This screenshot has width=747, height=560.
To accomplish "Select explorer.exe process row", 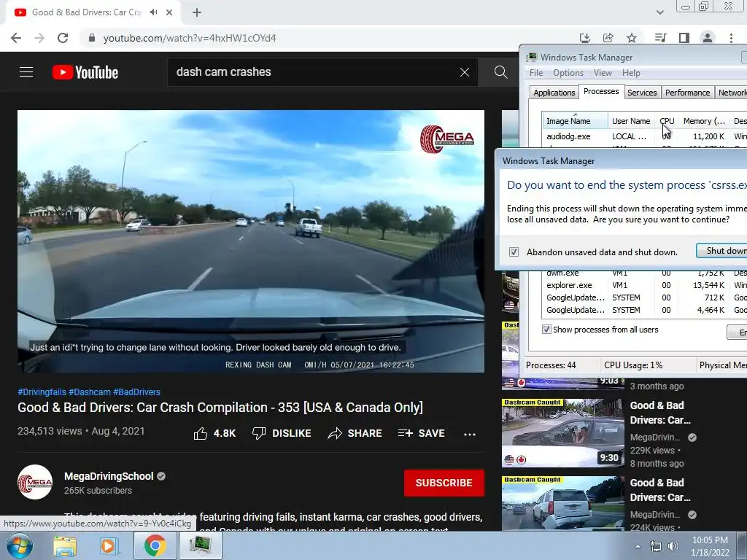I will point(644,285).
